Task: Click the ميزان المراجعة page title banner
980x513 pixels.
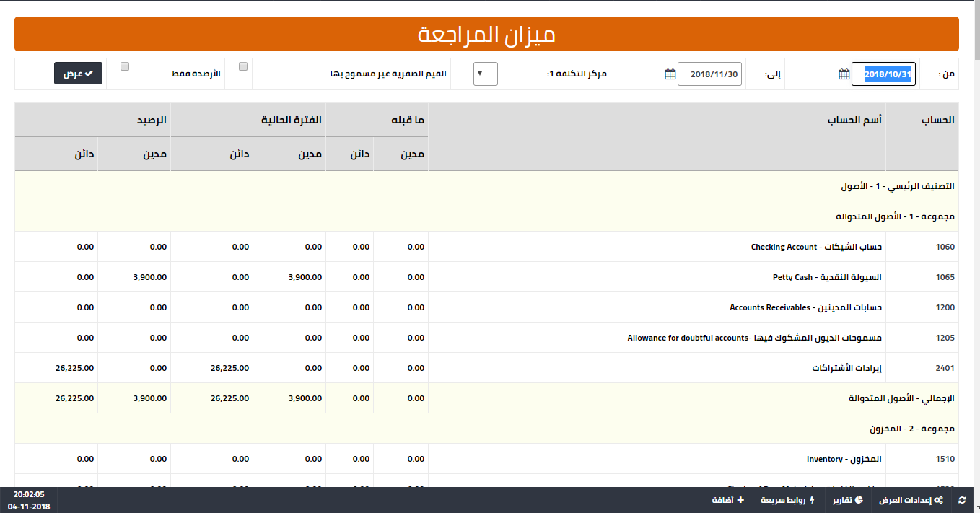Action: (486, 35)
